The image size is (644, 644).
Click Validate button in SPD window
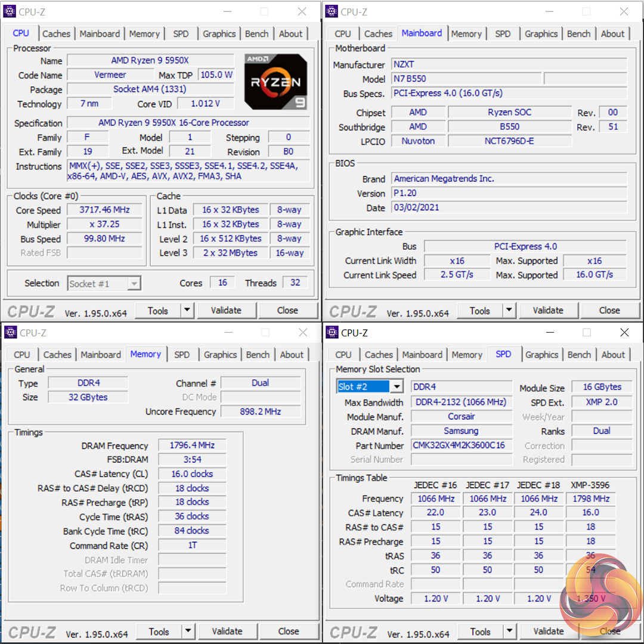tap(549, 631)
